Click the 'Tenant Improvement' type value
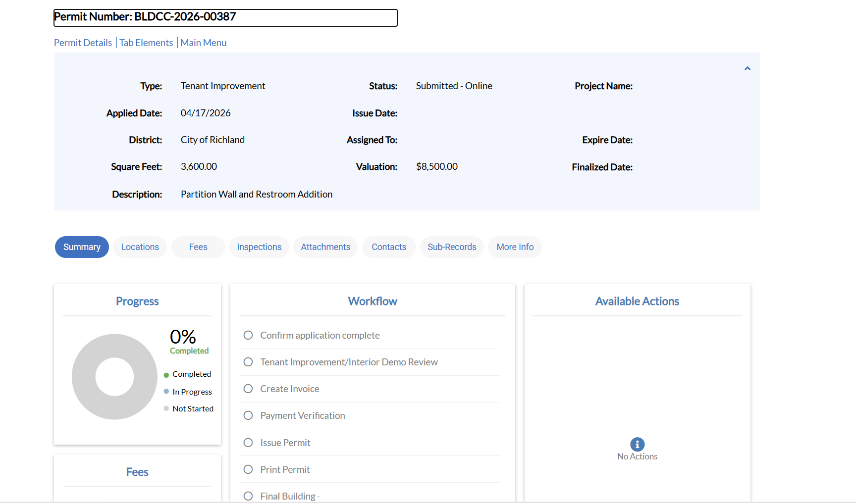The width and height of the screenshot is (856, 504). coord(223,86)
